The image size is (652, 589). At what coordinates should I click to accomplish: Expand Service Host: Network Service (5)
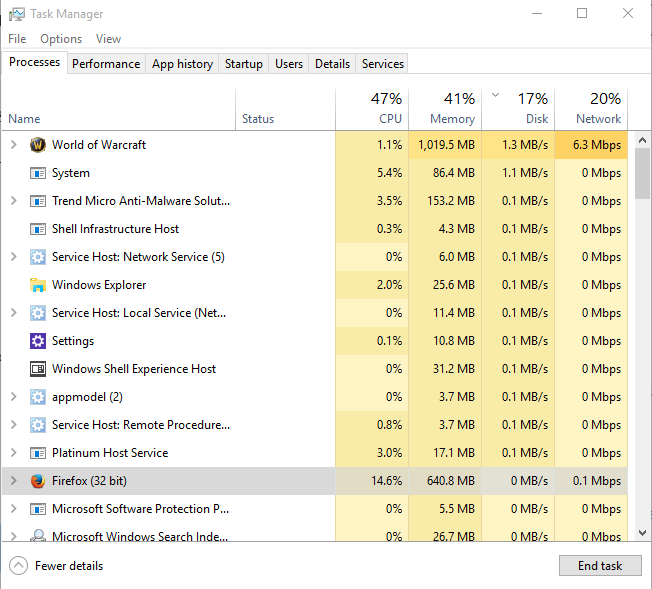[14, 257]
